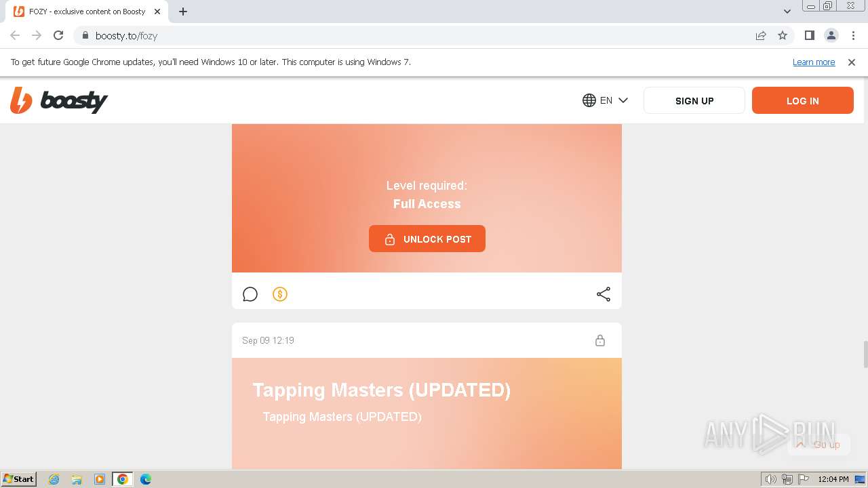Image resolution: width=868 pixels, height=488 pixels.
Task: Share this page from the address bar
Action: tap(761, 35)
